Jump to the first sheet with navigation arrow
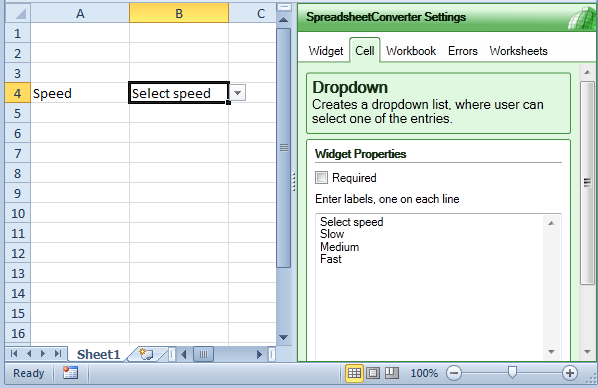The image size is (598, 388). 14,354
